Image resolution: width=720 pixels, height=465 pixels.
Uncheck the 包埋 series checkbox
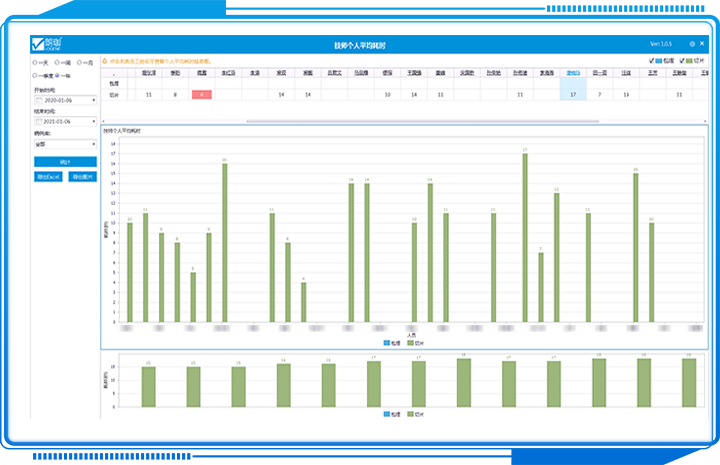652,61
